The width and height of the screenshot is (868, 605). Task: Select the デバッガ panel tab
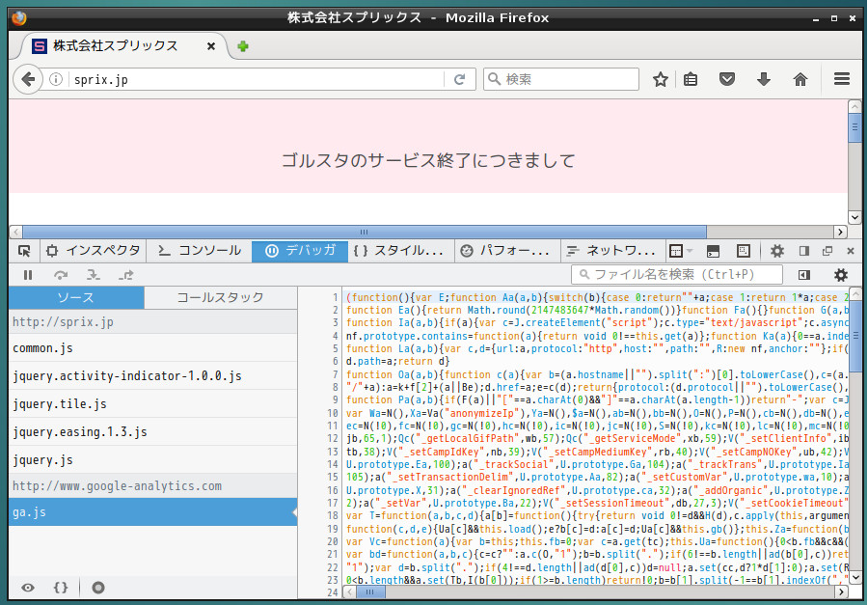click(x=300, y=251)
